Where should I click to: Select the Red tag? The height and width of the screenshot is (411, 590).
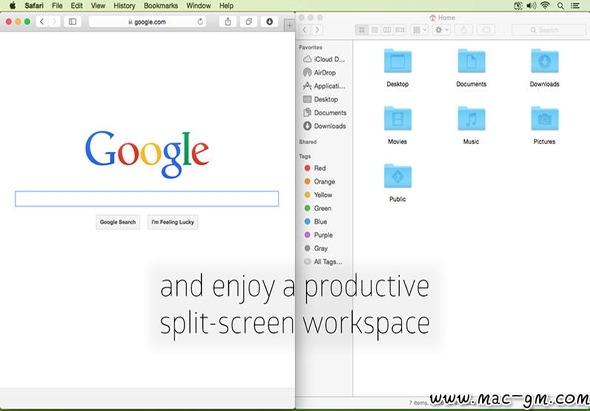click(315, 168)
